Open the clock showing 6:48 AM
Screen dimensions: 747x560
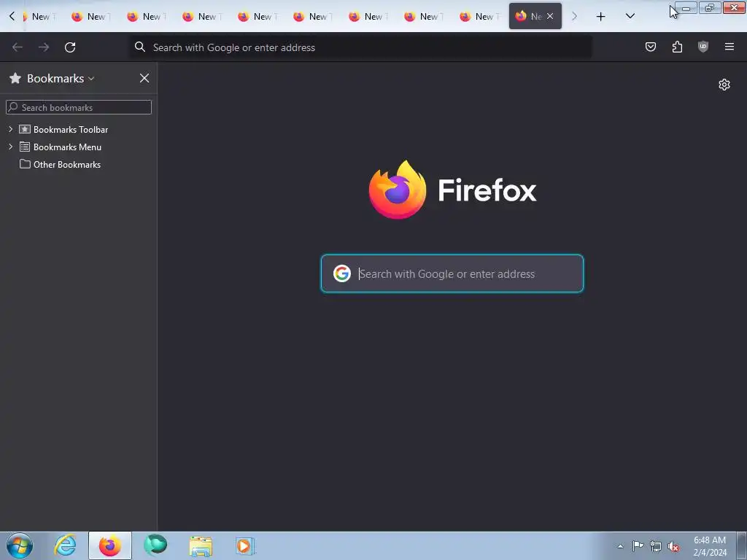tap(710, 546)
